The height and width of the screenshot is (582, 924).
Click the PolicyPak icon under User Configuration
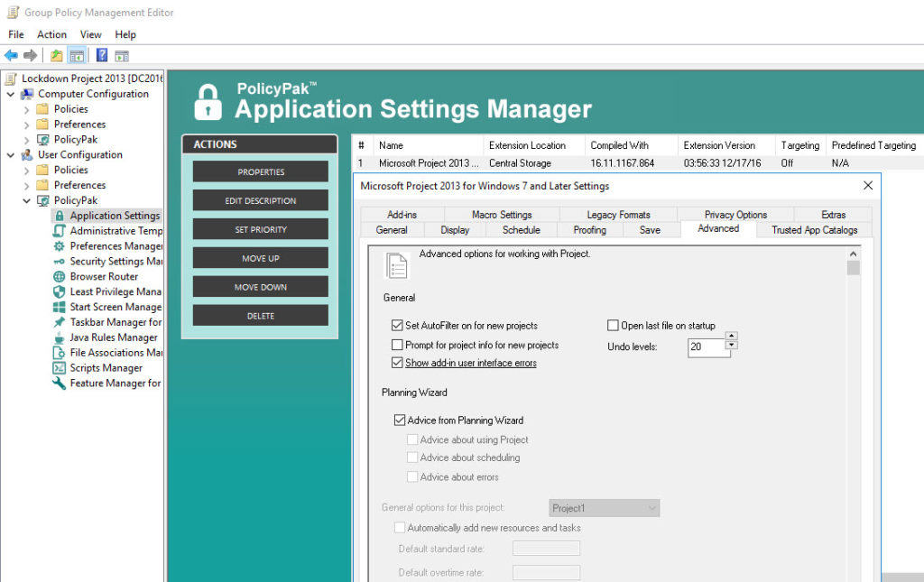[x=43, y=200]
